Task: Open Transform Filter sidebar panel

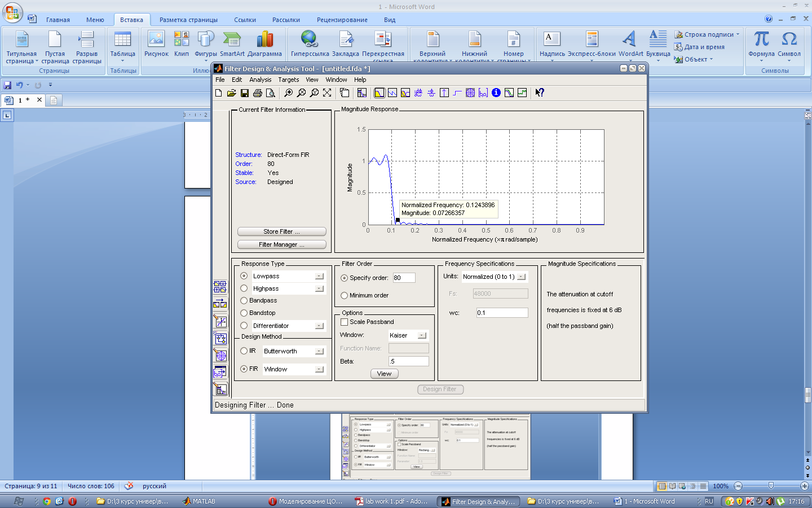Action: 220,304
